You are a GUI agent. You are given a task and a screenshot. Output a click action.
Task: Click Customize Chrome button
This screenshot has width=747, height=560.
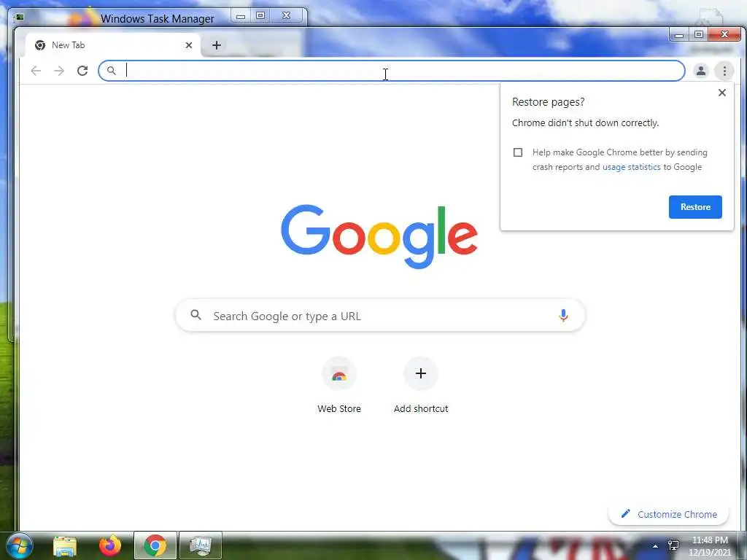[669, 514]
